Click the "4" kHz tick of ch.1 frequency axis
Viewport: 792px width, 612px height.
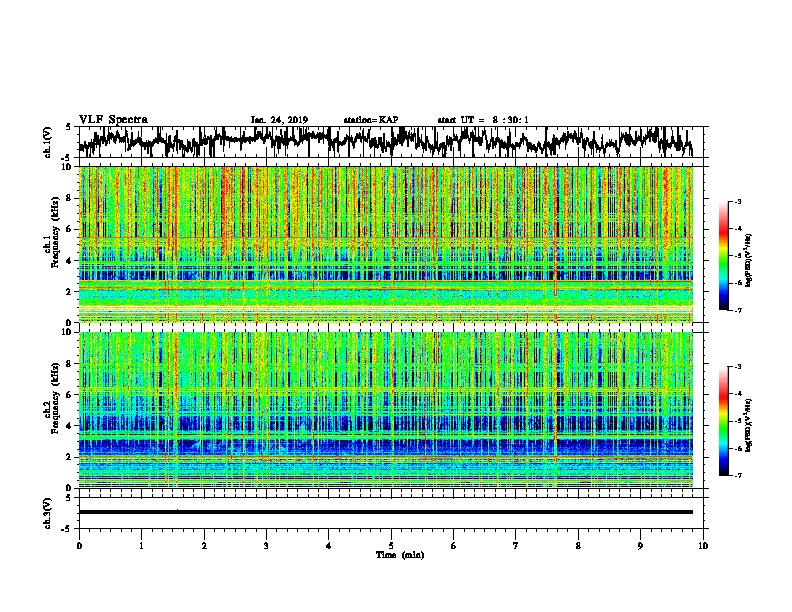[x=71, y=261]
